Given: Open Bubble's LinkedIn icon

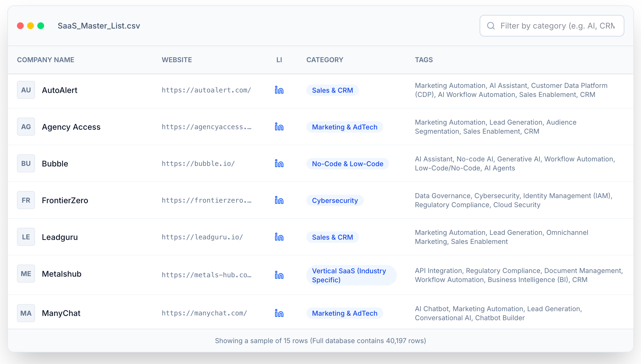Looking at the screenshot, I should click(x=279, y=163).
